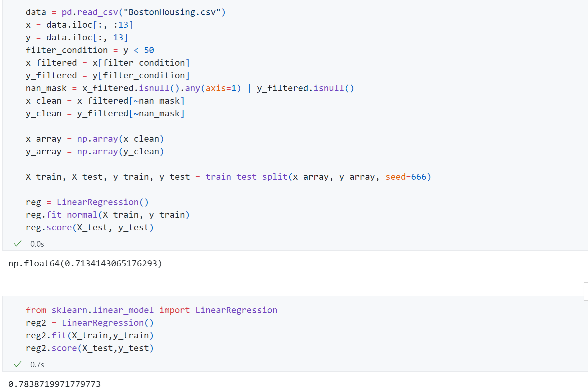The image size is (588, 392).
Task: Place cursor on x_array assignment line
Action: click(95, 139)
